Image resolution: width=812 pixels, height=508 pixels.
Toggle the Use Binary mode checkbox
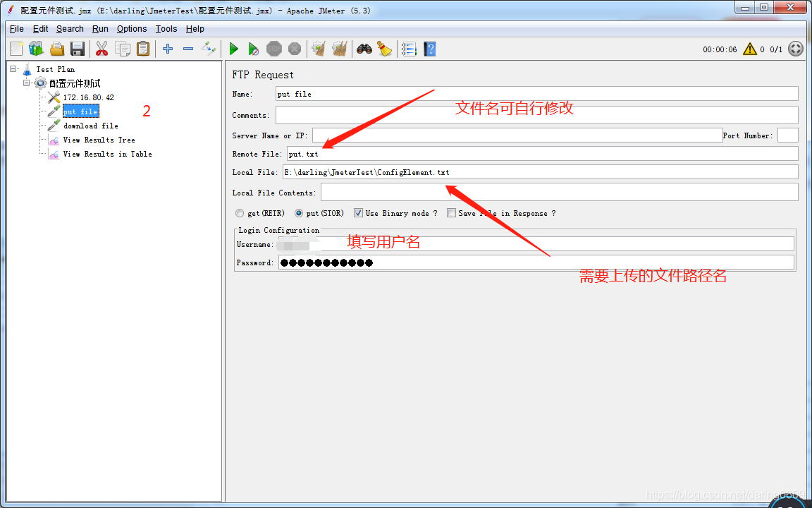point(358,213)
